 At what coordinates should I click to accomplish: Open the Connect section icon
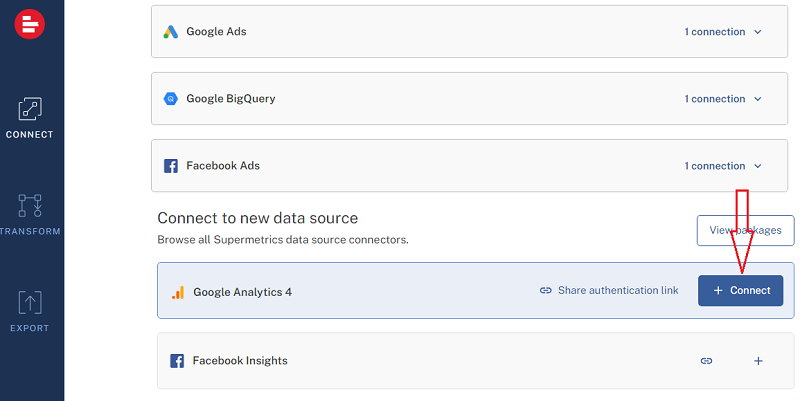pos(30,109)
